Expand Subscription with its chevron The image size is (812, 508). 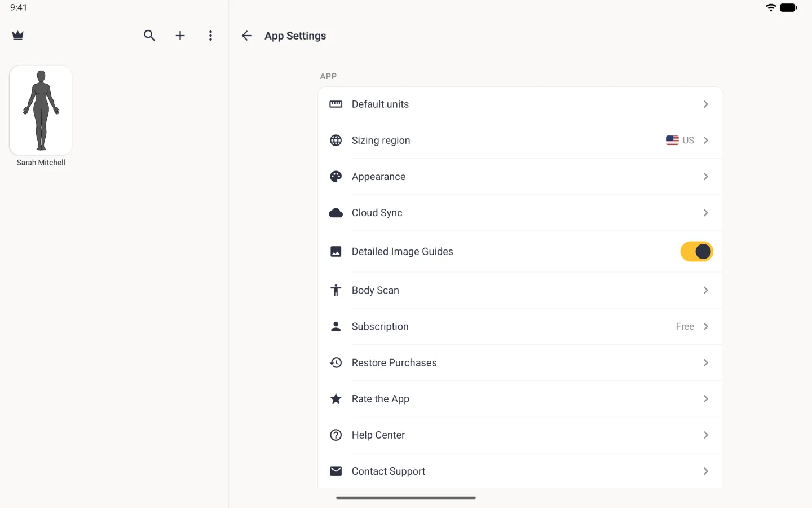pyautogui.click(x=705, y=326)
